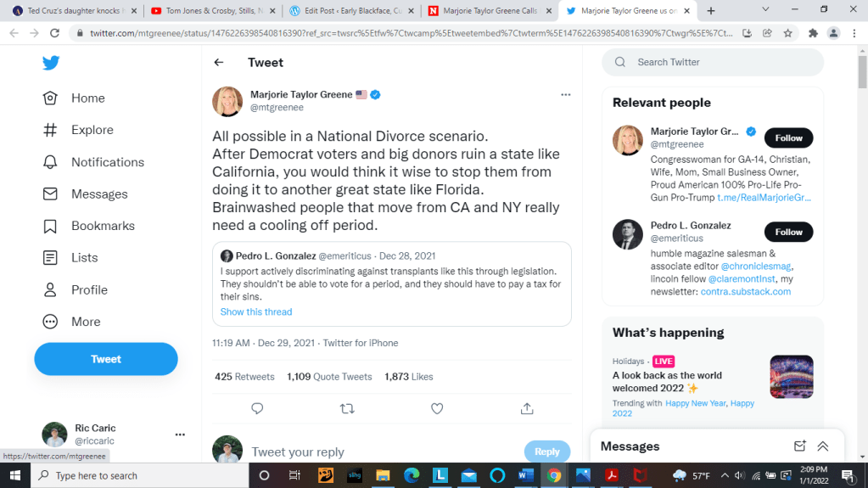Follow Pedro L. Gonzalez
This screenshot has width=868, height=488.
pyautogui.click(x=788, y=232)
